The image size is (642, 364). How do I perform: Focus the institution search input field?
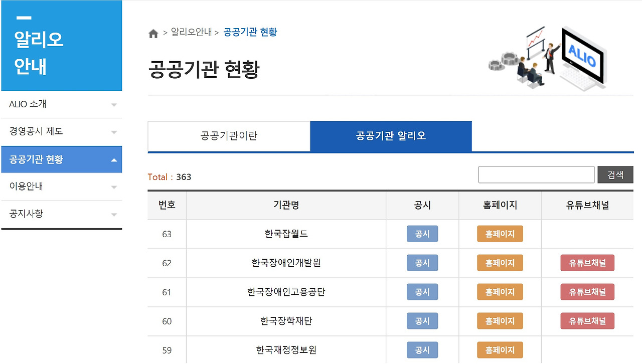[536, 174]
